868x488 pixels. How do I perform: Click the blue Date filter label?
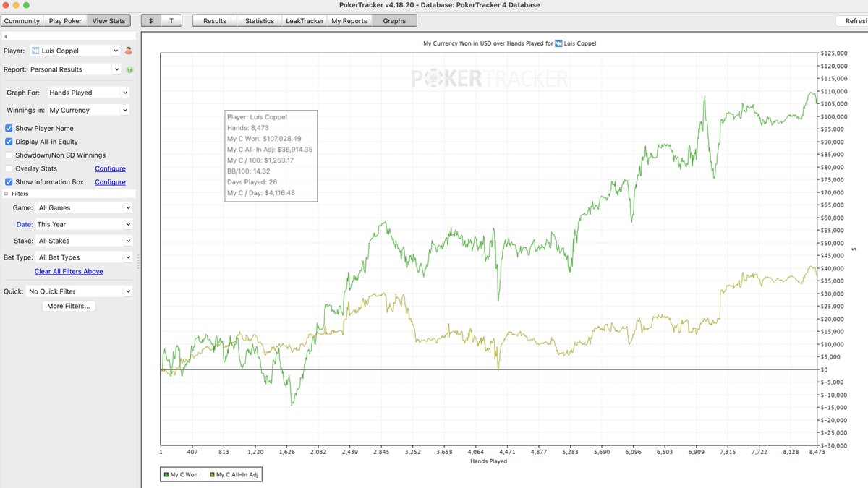[25, 224]
